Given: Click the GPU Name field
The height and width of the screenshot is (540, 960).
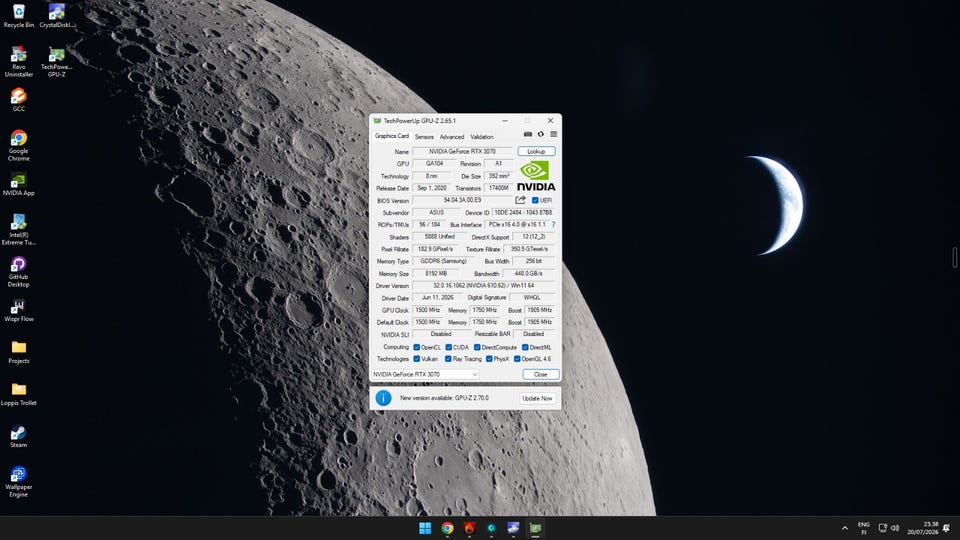Looking at the screenshot, I should point(462,151).
